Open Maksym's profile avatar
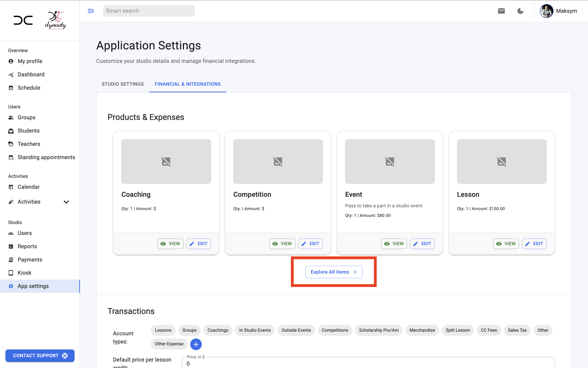 point(546,11)
